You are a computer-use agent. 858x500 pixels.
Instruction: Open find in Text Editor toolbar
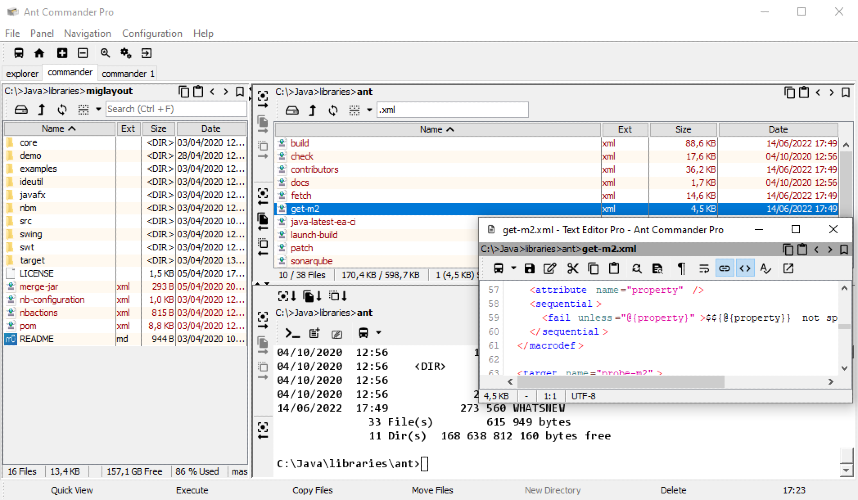[x=636, y=269]
